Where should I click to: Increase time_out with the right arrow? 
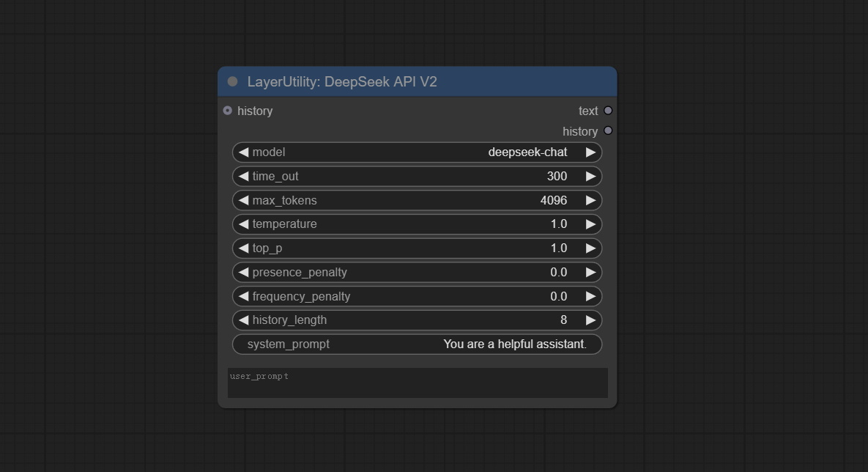click(x=590, y=177)
